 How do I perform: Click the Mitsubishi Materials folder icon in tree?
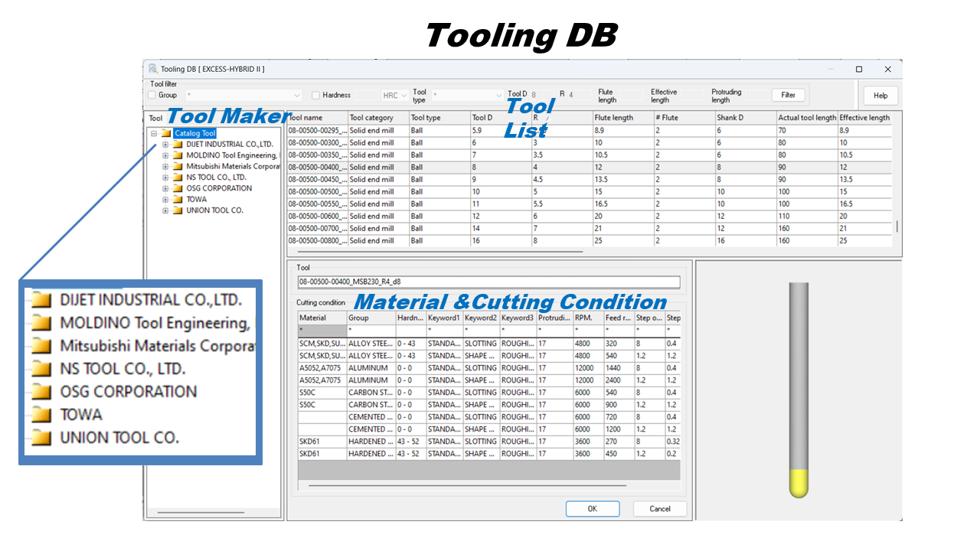tap(177, 166)
